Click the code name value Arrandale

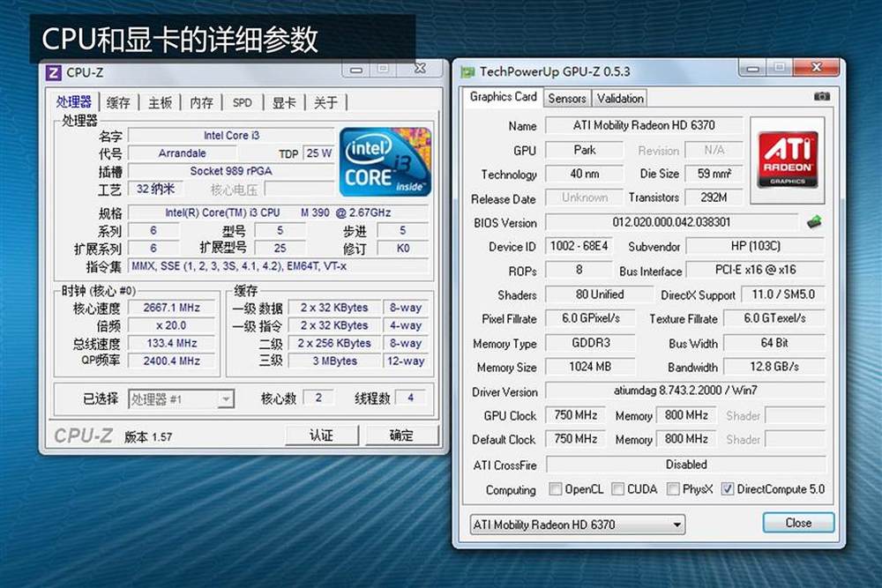coord(183,153)
